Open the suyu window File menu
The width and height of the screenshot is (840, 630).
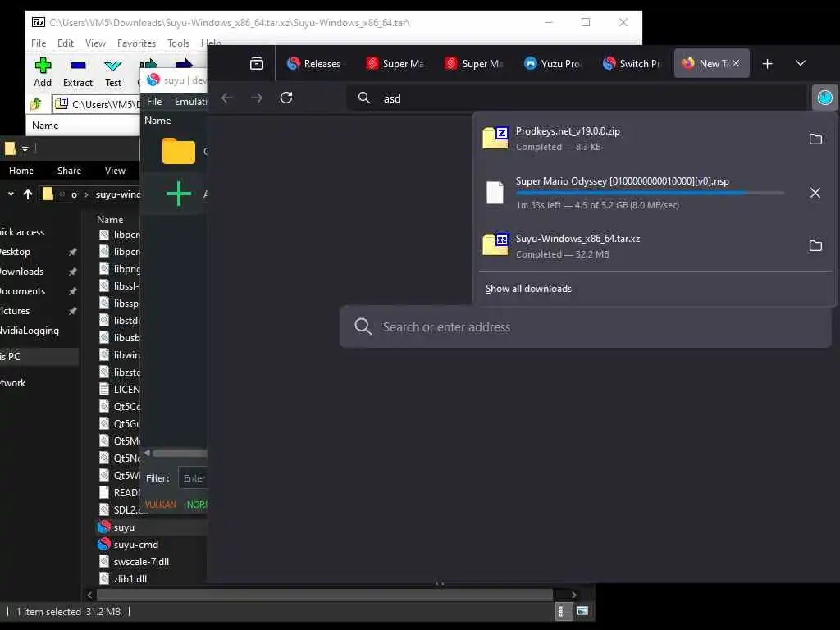154,101
